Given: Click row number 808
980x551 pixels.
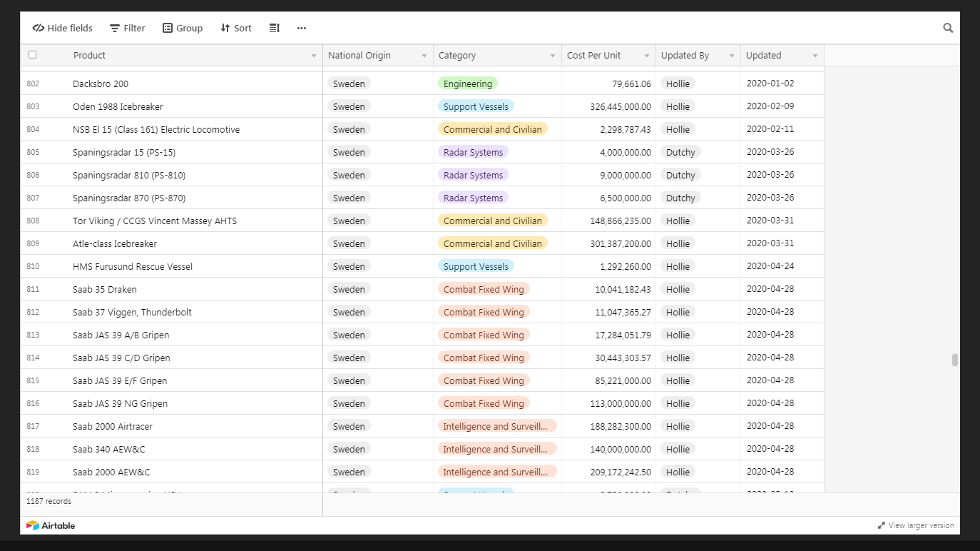Looking at the screenshot, I should click(33, 221).
